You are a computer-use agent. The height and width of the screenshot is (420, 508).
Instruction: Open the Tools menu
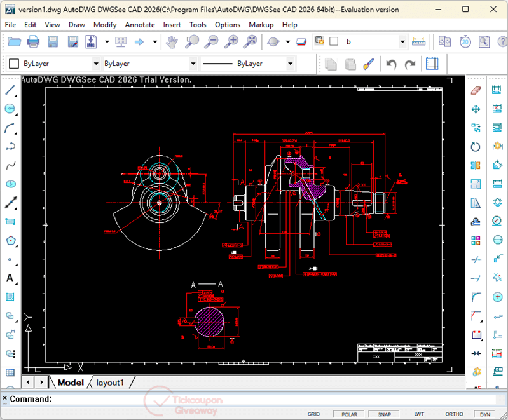[x=198, y=25]
